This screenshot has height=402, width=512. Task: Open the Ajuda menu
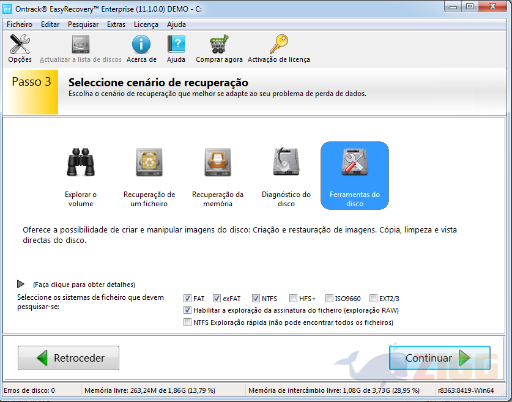176,24
